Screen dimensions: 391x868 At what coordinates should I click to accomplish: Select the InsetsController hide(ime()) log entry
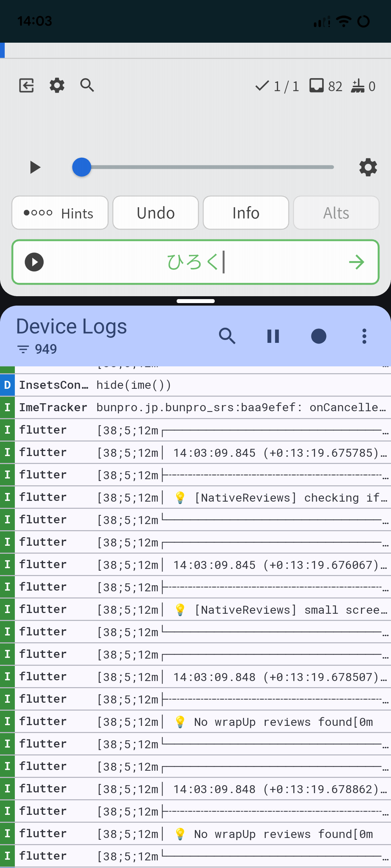195,385
